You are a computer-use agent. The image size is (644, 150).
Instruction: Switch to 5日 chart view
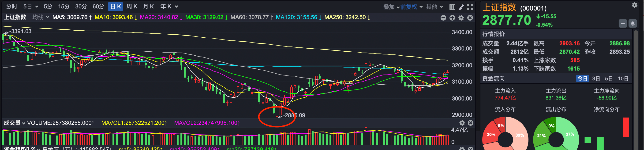[x=27, y=7]
